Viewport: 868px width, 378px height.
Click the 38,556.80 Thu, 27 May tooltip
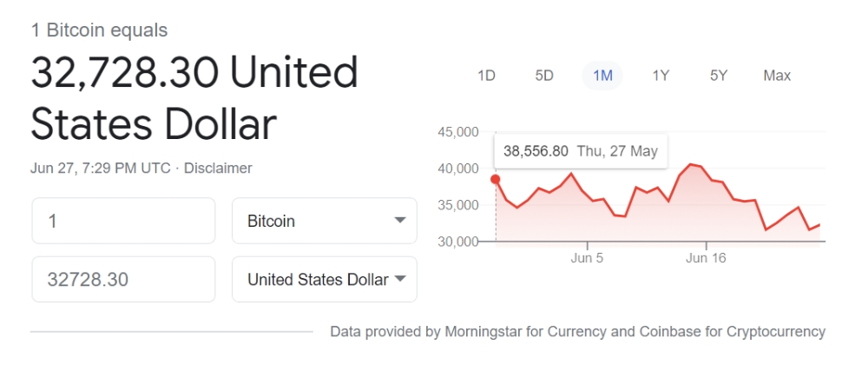(x=581, y=151)
